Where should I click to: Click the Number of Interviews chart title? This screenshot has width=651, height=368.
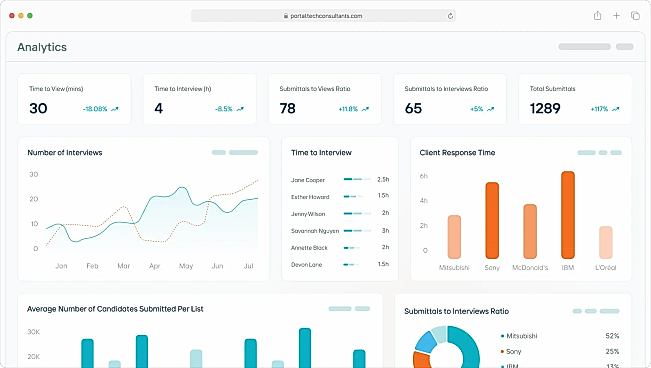[65, 152]
